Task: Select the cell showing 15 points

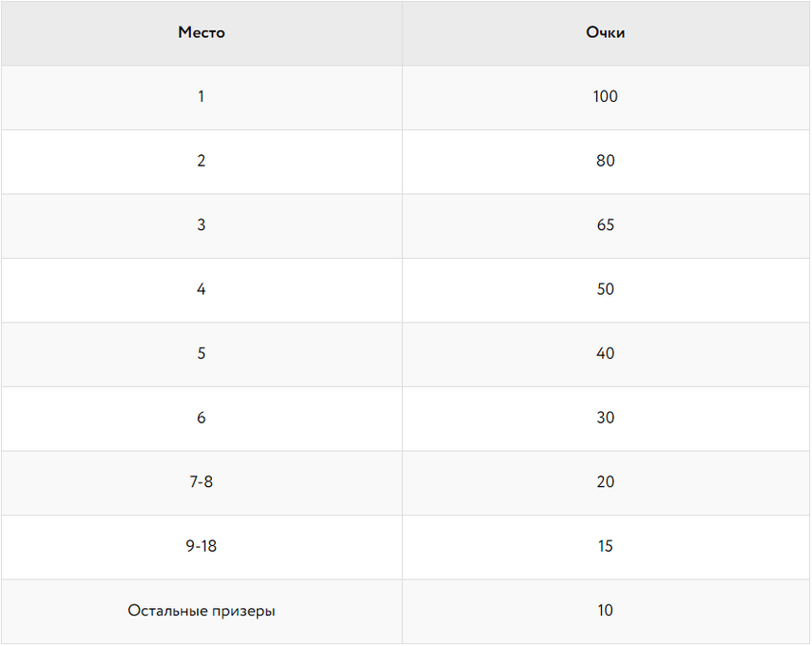Action: (606, 546)
